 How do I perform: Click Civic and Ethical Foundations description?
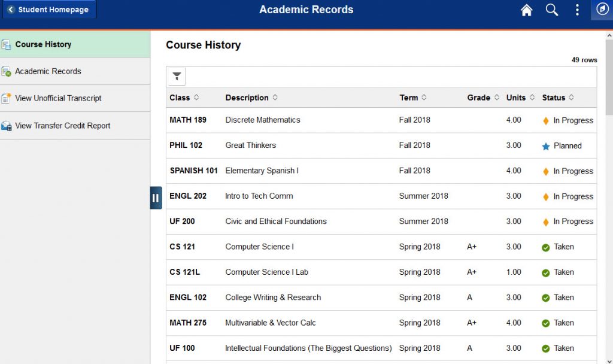click(x=275, y=222)
